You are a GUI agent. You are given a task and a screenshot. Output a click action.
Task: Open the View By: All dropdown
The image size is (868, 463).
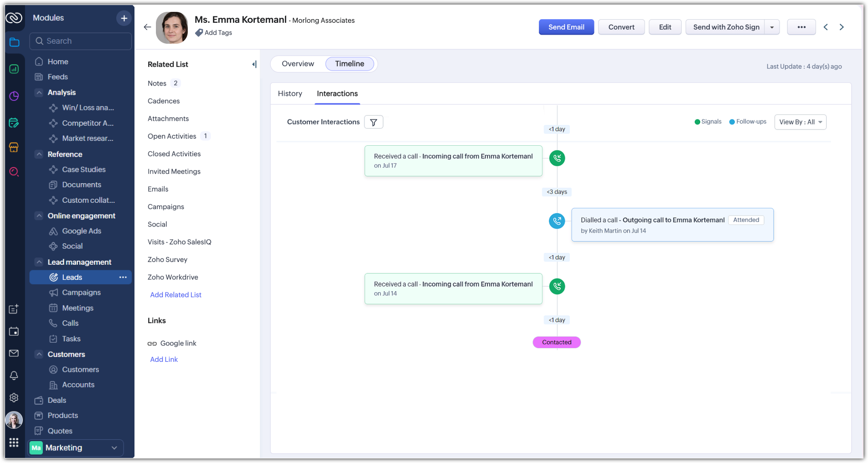pyautogui.click(x=800, y=122)
